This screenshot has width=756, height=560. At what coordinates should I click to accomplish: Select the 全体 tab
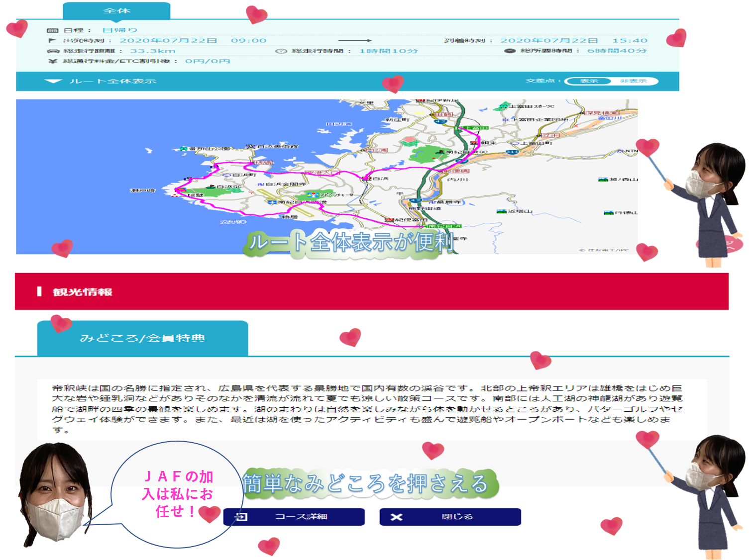pyautogui.click(x=116, y=11)
